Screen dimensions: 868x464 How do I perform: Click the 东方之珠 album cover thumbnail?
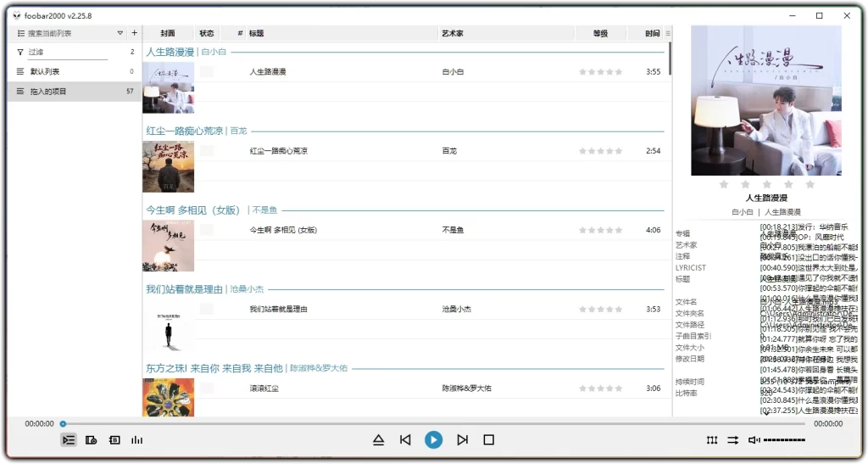(169, 397)
